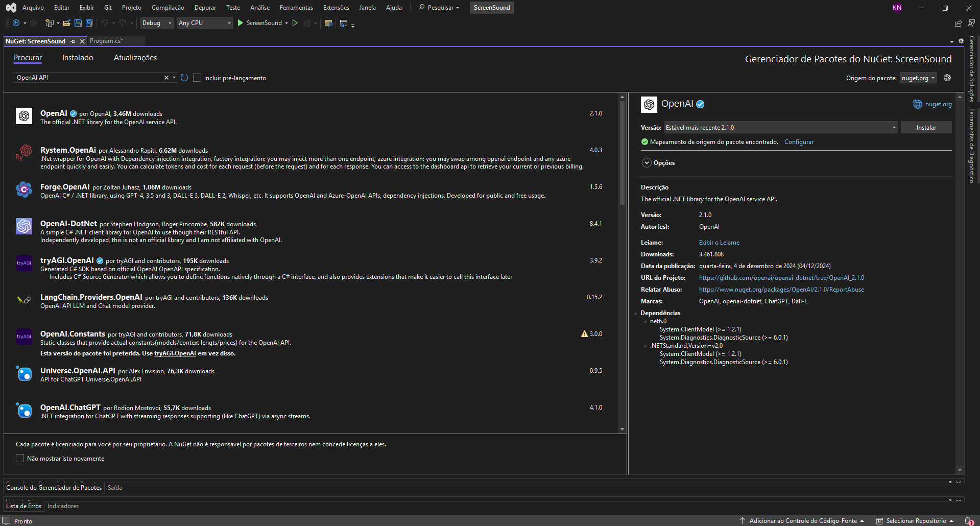980x526 pixels.
Task: Open the nuget.org package source dropdown
Action: click(918, 78)
